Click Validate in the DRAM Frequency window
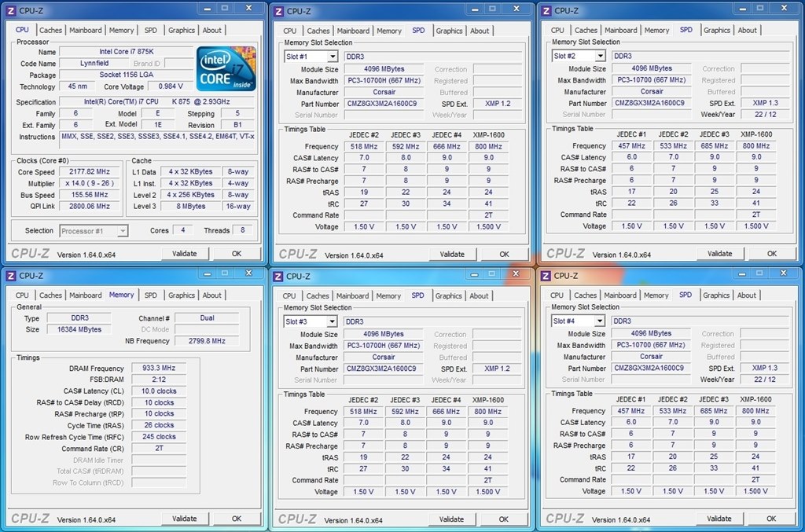Image resolution: width=805 pixels, height=532 pixels. pyautogui.click(x=184, y=519)
